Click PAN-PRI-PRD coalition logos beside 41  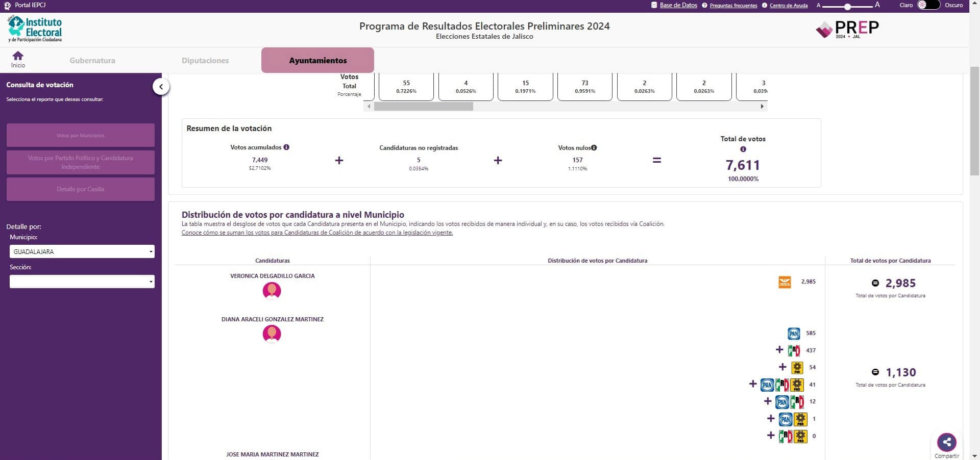(x=782, y=385)
